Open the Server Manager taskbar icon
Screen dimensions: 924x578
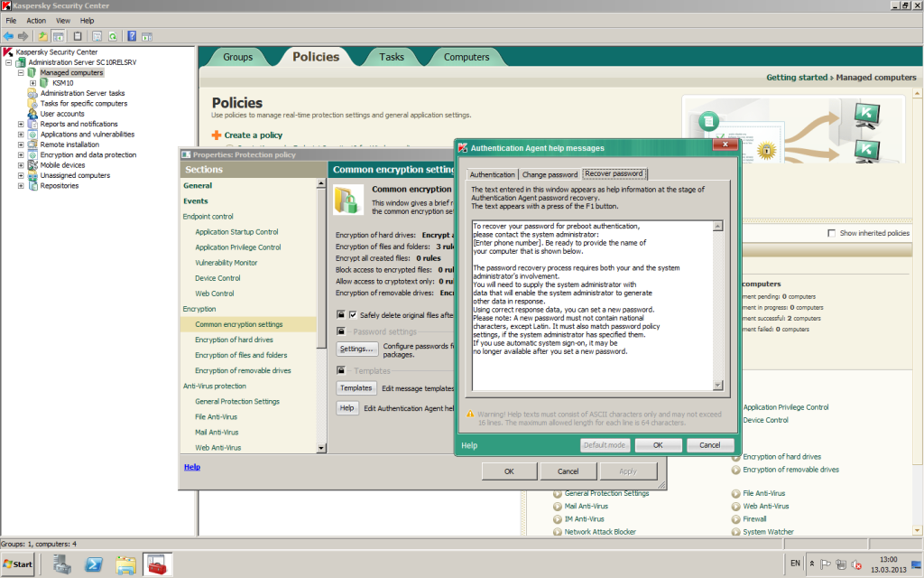[62, 564]
